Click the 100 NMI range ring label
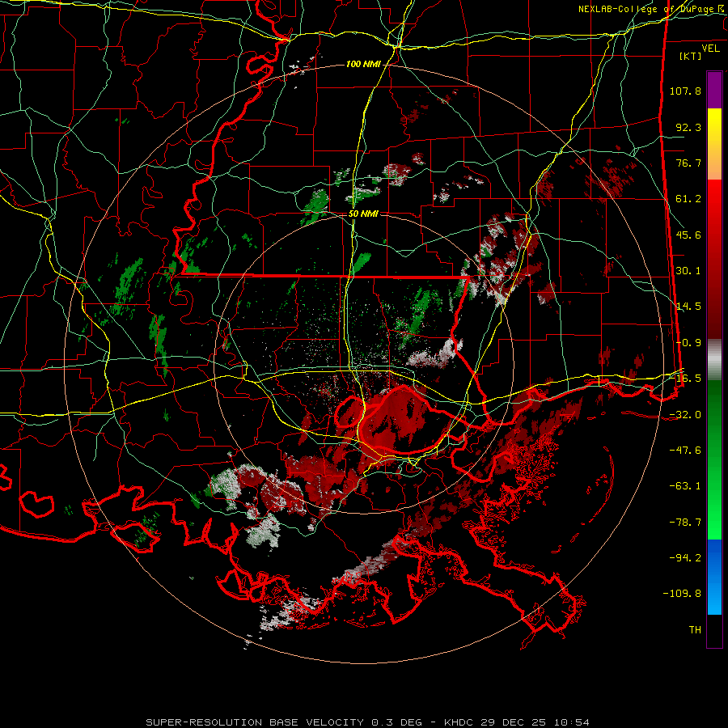The height and width of the screenshot is (728, 728). (x=363, y=64)
